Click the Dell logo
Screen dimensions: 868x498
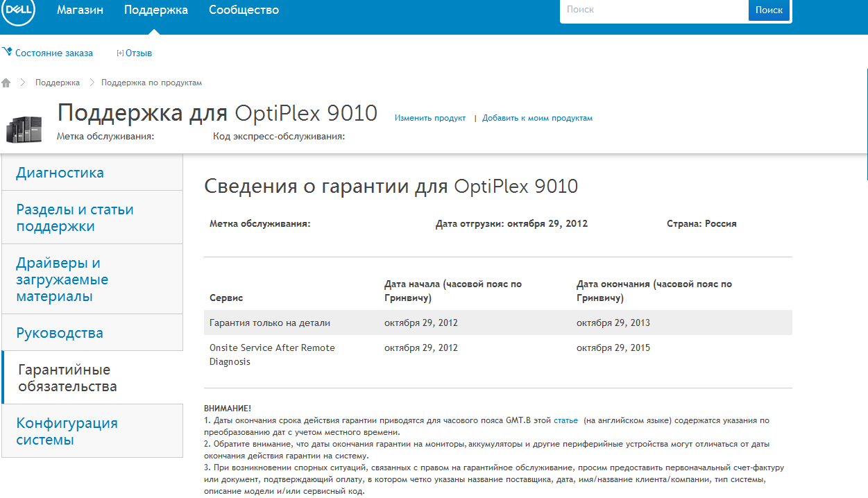coord(17,10)
